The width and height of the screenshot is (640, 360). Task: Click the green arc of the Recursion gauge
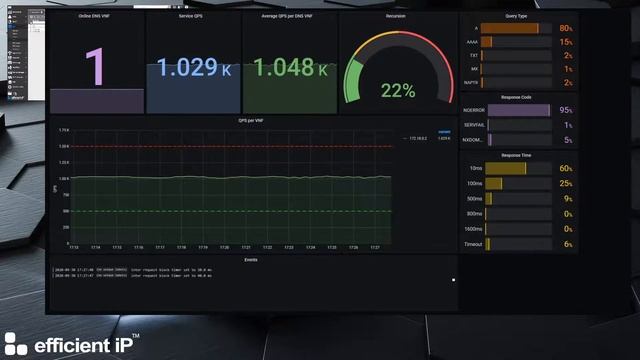coord(353,82)
